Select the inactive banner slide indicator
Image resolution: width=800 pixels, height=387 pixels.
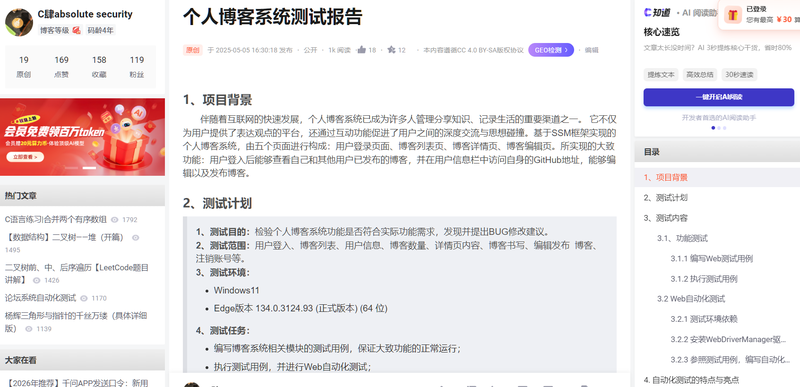point(71,168)
